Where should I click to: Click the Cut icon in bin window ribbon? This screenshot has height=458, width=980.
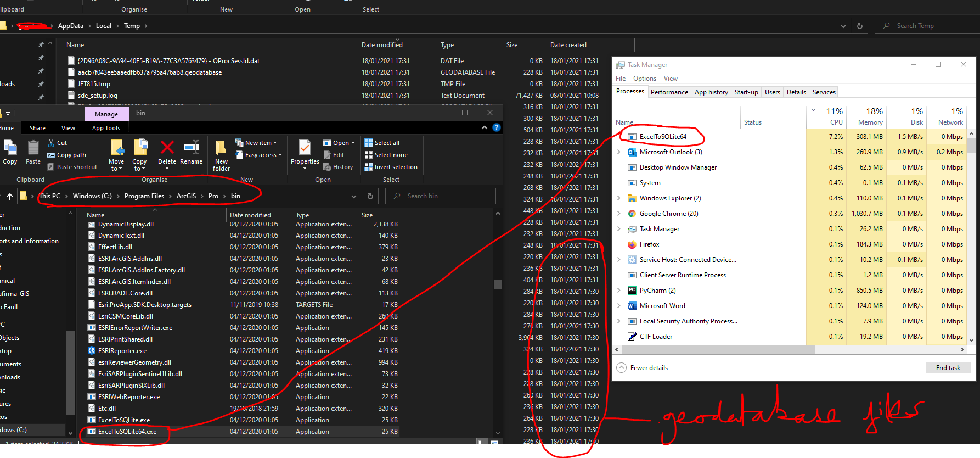(51, 143)
